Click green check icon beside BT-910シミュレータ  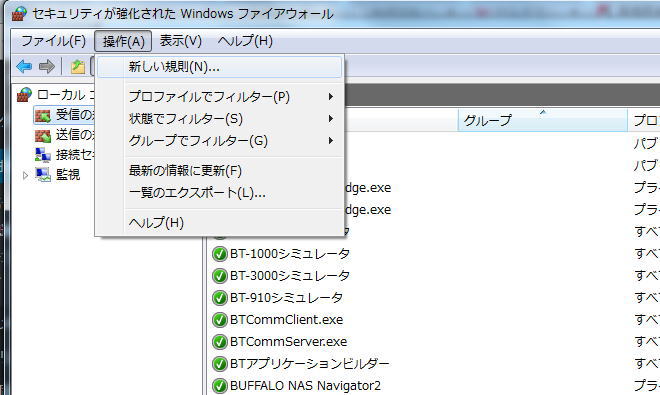220,298
